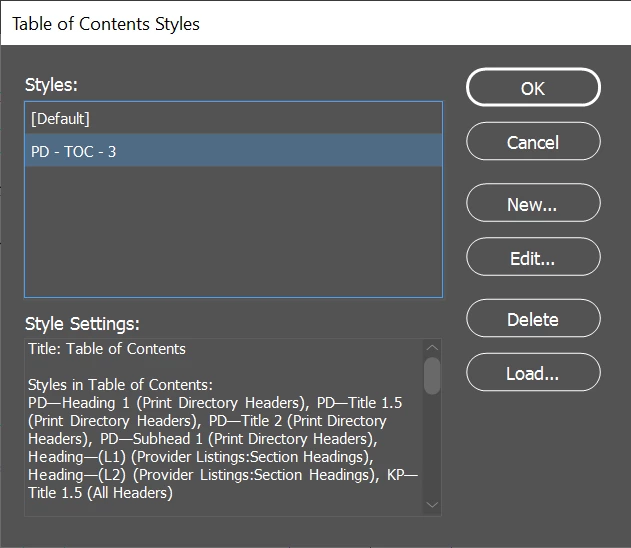This screenshot has height=548, width=631.
Task: Click the empty area in Styles list
Action: click(233, 232)
